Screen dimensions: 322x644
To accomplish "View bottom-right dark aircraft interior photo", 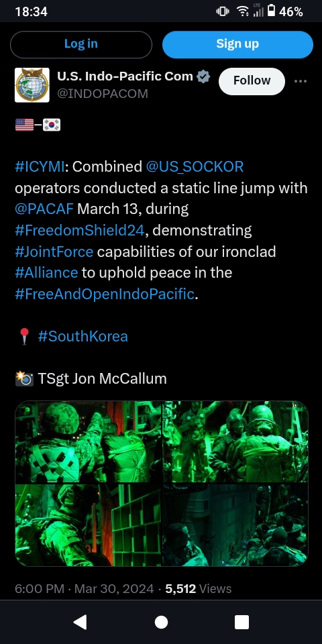I will pyautogui.click(x=235, y=525).
